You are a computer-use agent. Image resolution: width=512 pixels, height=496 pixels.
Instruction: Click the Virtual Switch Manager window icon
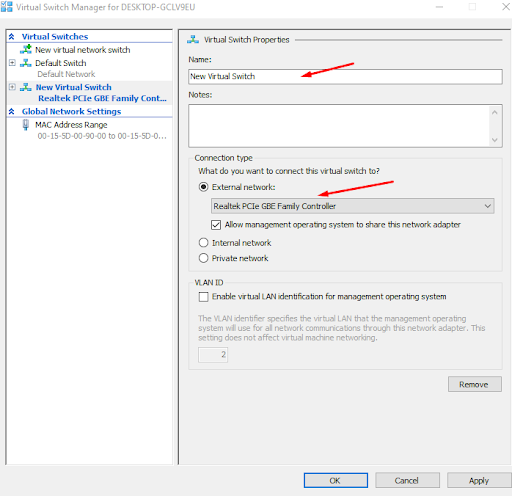tap(6, 7)
